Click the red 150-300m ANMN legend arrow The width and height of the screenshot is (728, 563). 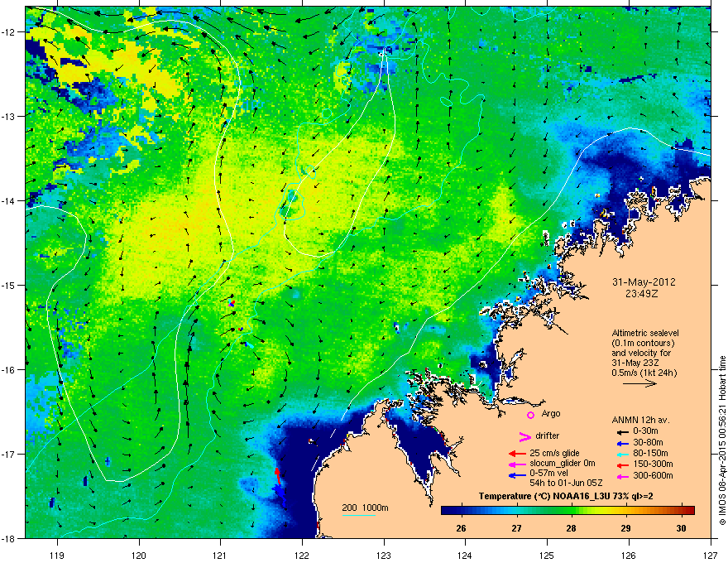(623, 464)
